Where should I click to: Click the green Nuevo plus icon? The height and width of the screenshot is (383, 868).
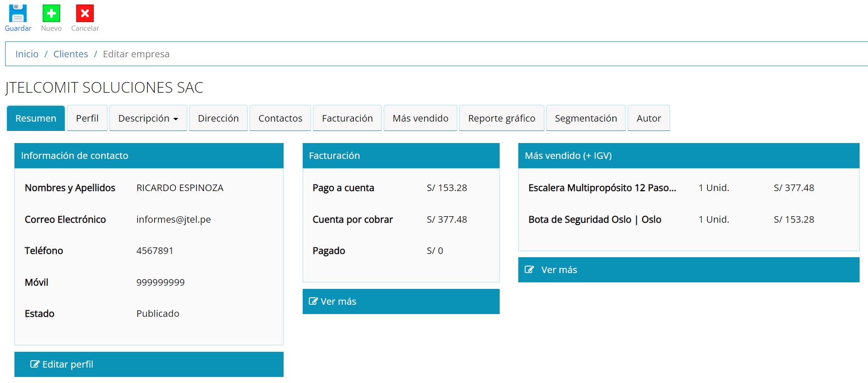[51, 14]
